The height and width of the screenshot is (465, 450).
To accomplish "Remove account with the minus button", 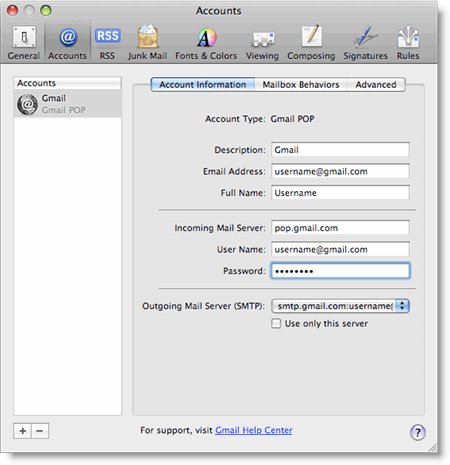I will 40,431.
